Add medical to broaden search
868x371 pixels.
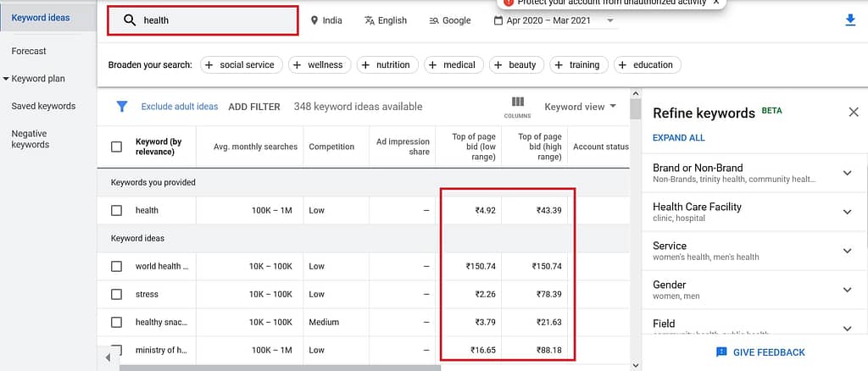coord(454,64)
